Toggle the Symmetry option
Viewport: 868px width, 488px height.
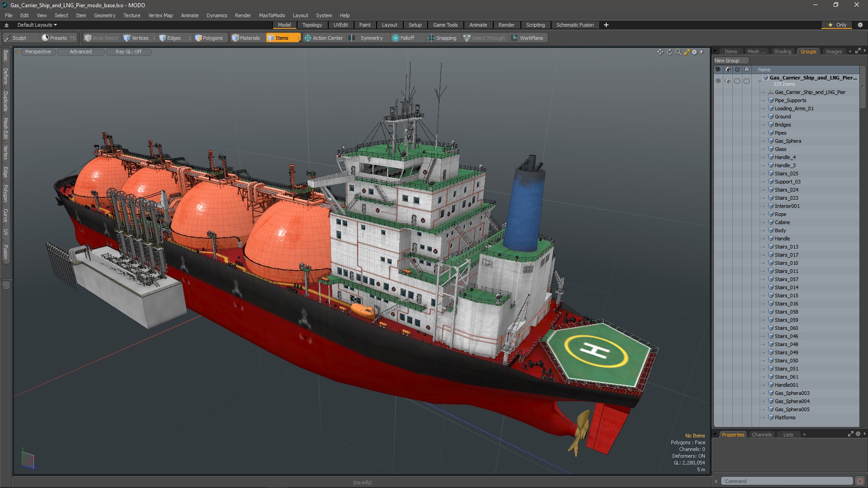[x=371, y=38]
